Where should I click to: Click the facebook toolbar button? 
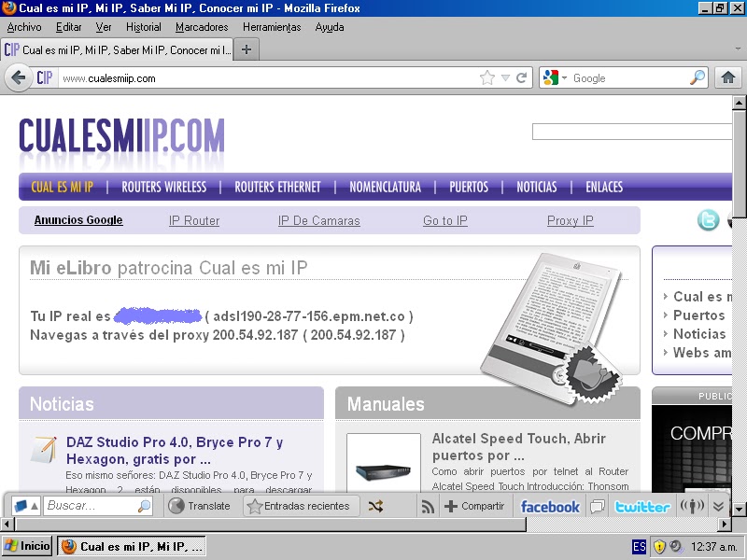pos(550,506)
